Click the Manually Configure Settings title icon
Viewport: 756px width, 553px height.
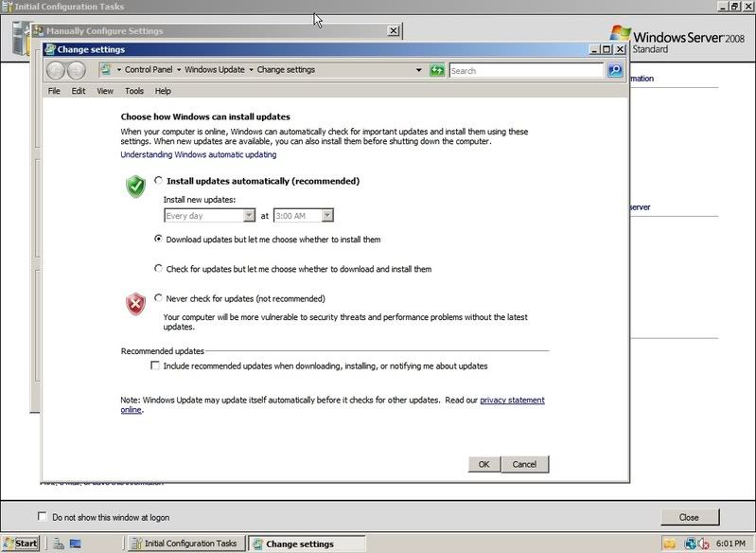point(38,31)
